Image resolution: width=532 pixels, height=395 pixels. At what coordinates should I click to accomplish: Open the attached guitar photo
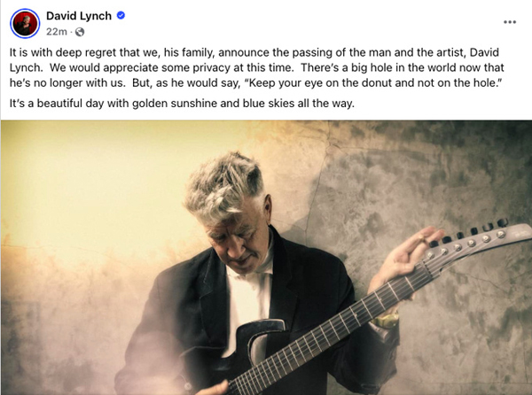point(266,258)
